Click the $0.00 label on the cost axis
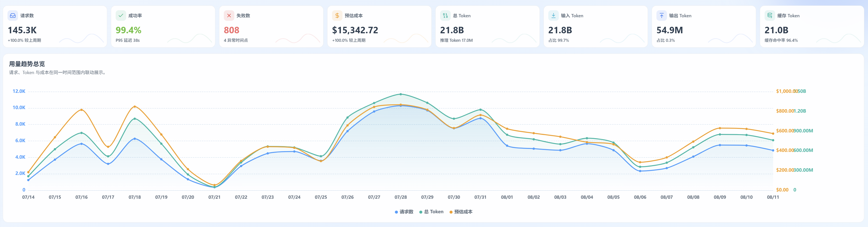Image resolution: width=868 pixels, height=227 pixels. (782, 190)
